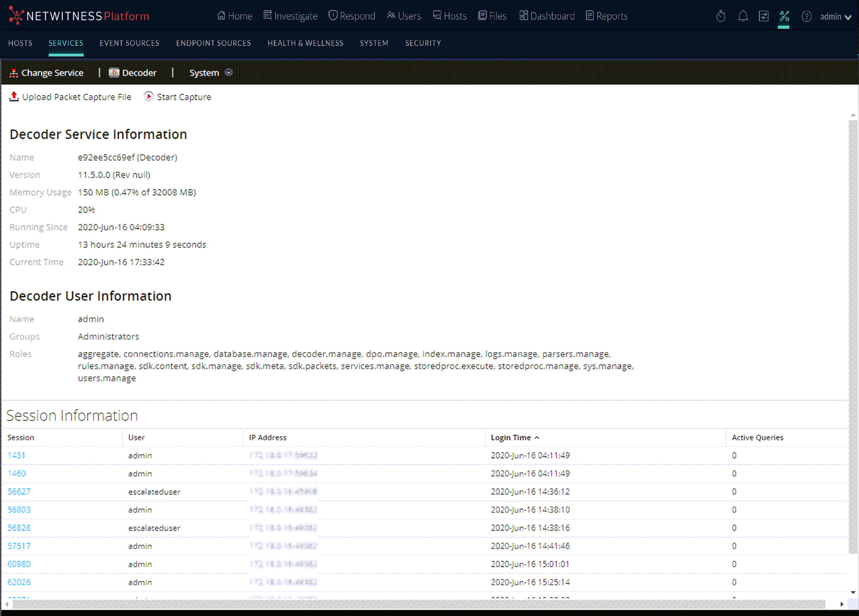The height and width of the screenshot is (616, 859).
Task: Expand the admin user dropdown
Action: point(835,17)
